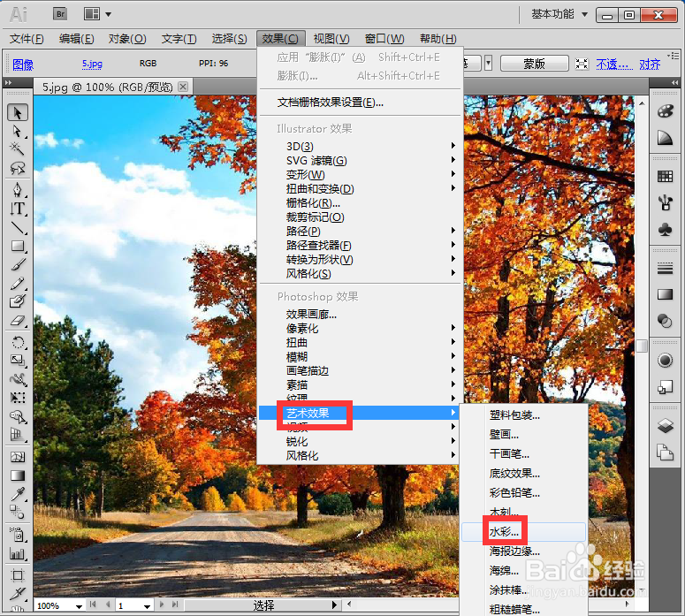
Task: Select the Rotate tool
Action: (18, 342)
